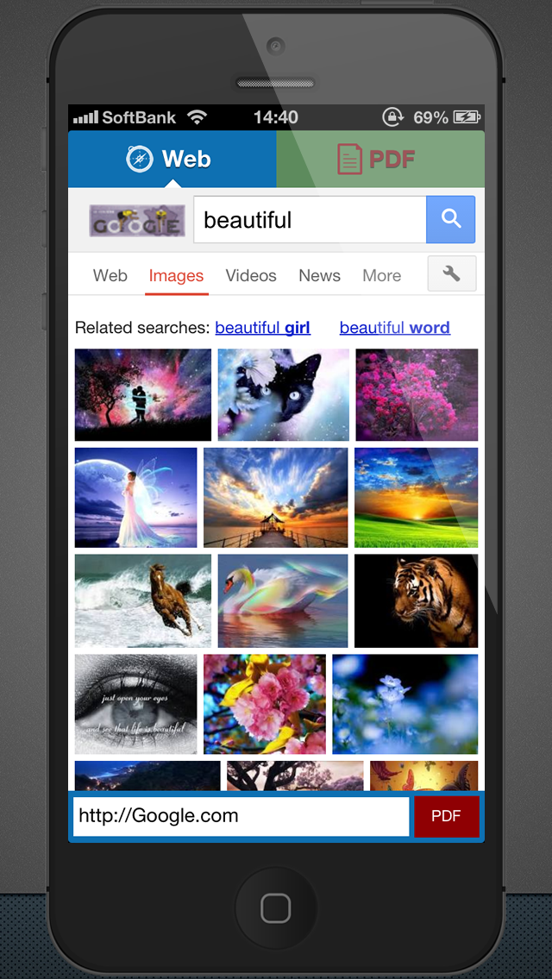Select the News search tab
Image resolution: width=552 pixels, height=980 pixels.
319,276
